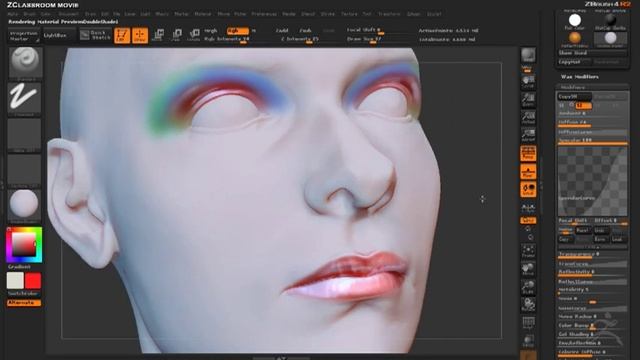Toggle the highlighted Rgb mode

click(238, 31)
